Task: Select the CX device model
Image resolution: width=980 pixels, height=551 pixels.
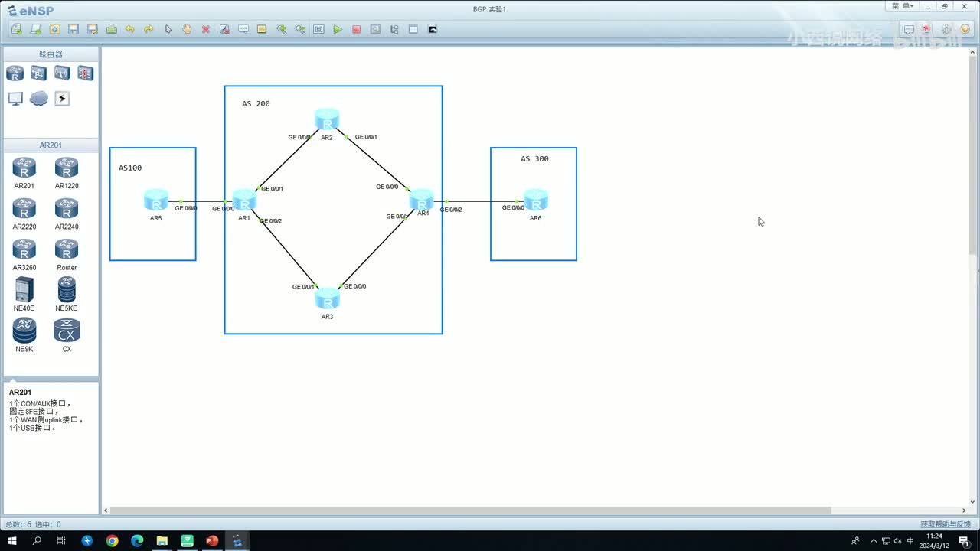Action: (67, 335)
